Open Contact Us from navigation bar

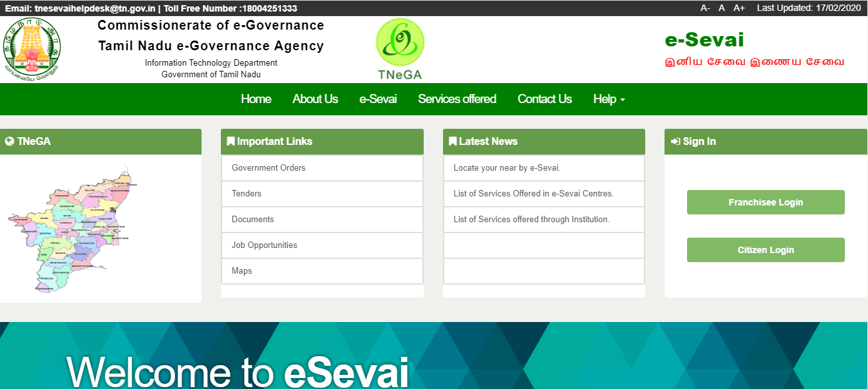click(x=545, y=99)
